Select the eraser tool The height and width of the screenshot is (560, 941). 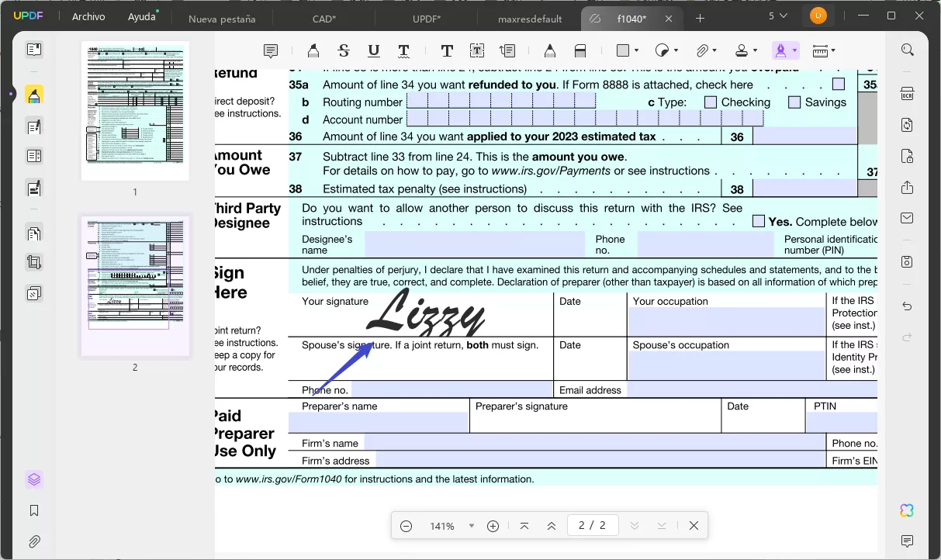pyautogui.click(x=579, y=51)
